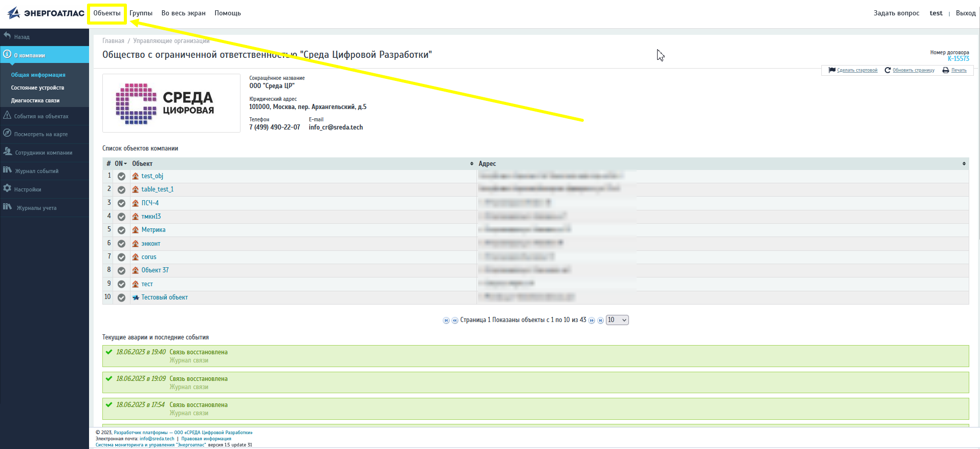Go to next page of objects list
Image resolution: width=980 pixels, height=449 pixels.
pos(592,320)
